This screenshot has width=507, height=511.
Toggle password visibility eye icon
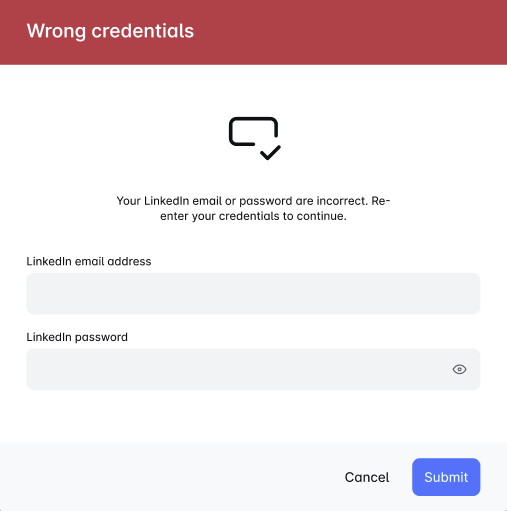point(459,369)
